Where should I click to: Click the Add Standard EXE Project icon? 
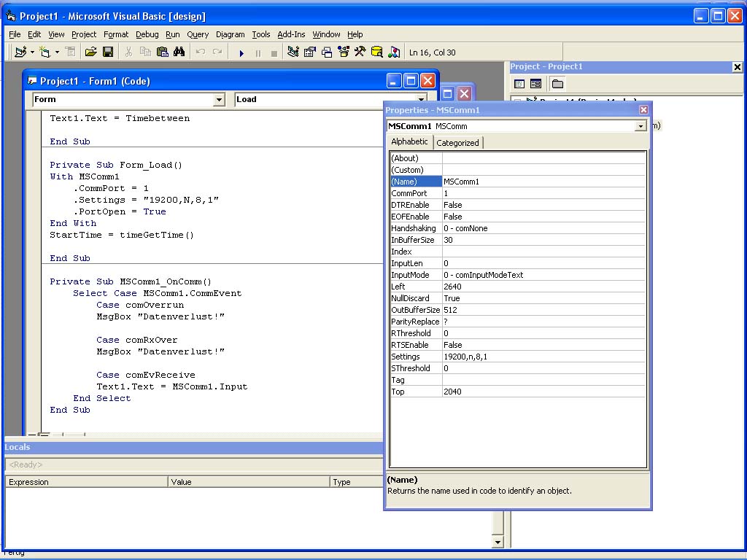tap(20, 52)
